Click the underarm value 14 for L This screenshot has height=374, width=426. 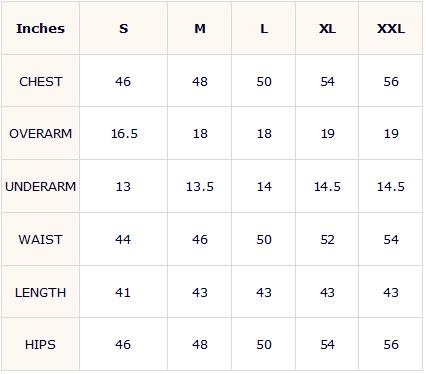coord(264,186)
